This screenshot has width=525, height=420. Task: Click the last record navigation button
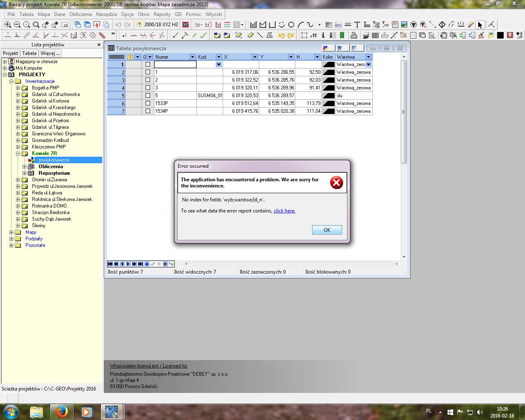[141, 264]
